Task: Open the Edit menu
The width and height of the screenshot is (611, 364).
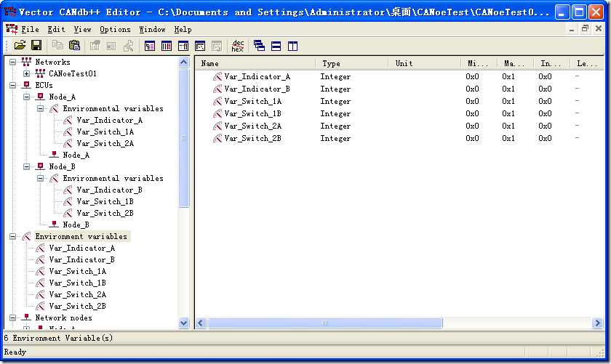Action: (56, 29)
